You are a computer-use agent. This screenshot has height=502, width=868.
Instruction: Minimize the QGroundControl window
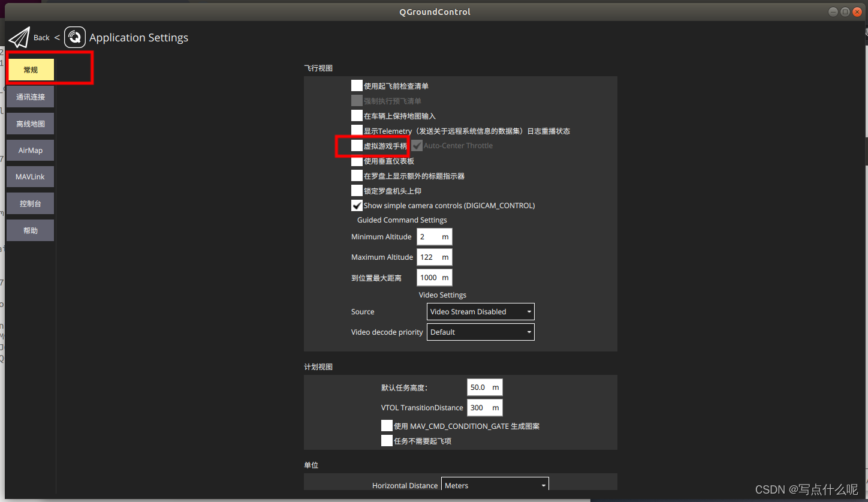834,11
